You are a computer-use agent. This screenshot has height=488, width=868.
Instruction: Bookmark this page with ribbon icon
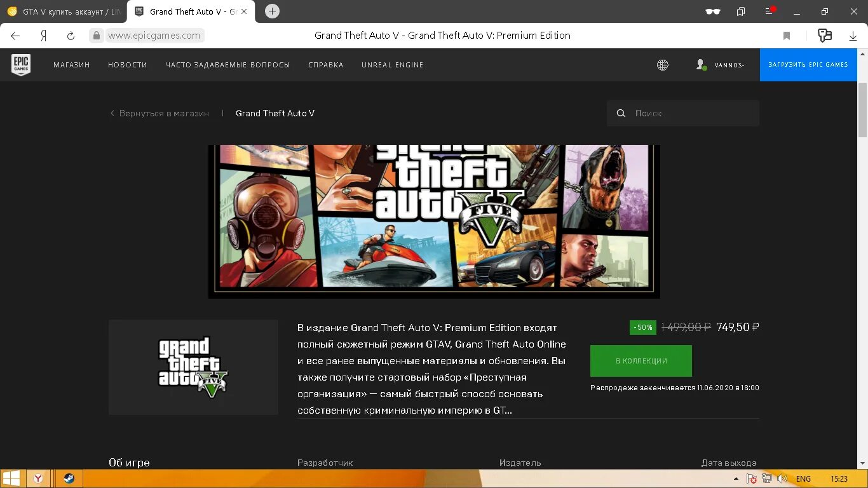pyautogui.click(x=787, y=36)
